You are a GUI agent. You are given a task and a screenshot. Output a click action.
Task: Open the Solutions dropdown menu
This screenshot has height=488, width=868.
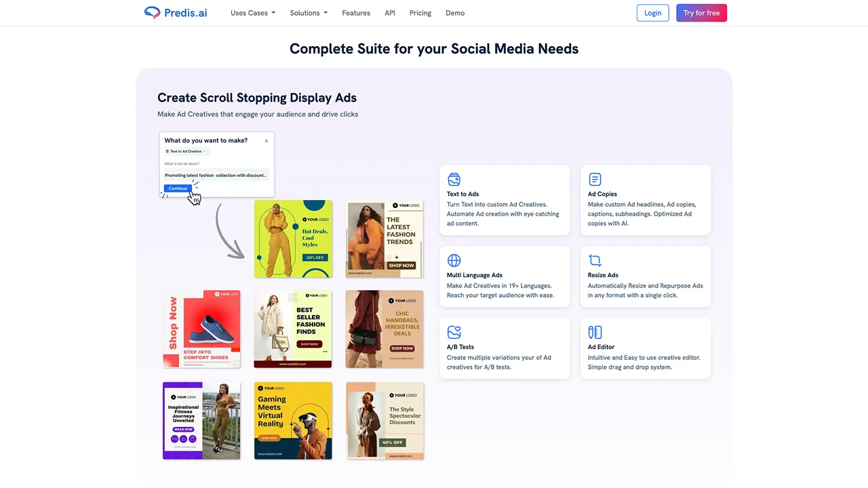[308, 13]
